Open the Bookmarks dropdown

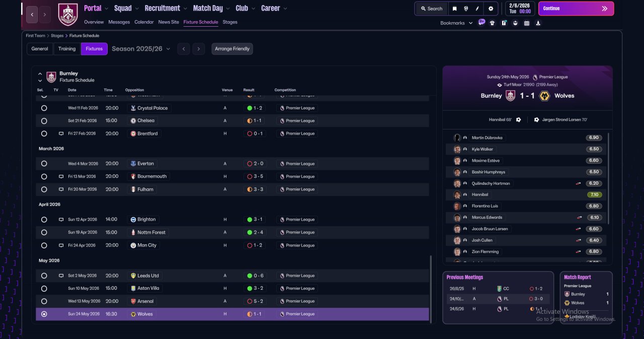[456, 23]
